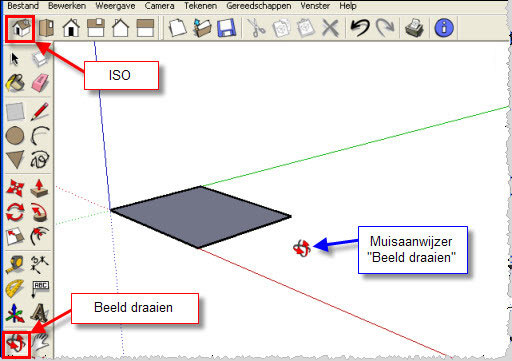The height and width of the screenshot is (361, 512).
Task: Activate the Push/Pull tool
Action: point(39,188)
